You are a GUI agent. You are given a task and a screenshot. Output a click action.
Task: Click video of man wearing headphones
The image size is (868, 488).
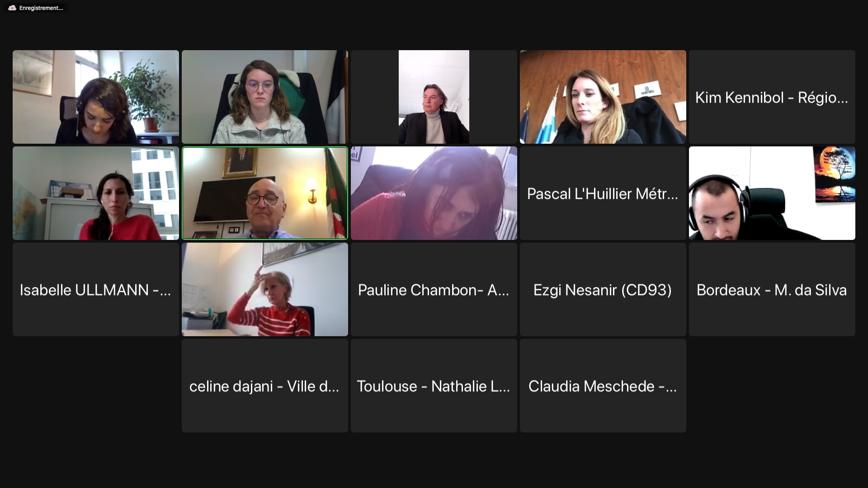(x=772, y=193)
